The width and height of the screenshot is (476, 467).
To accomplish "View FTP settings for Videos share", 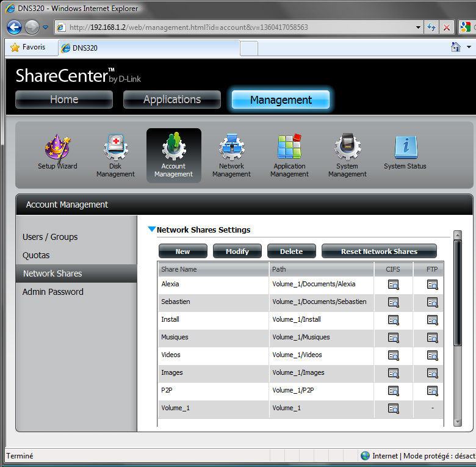I will coord(432,355).
